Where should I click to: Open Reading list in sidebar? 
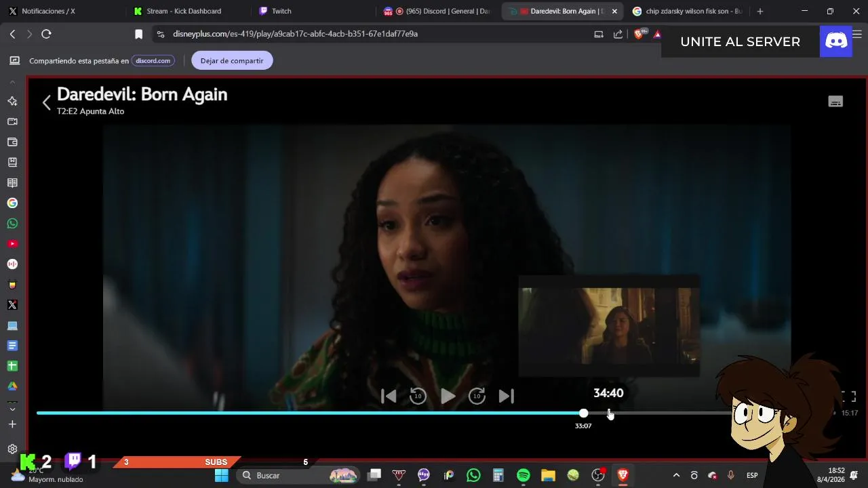click(12, 182)
